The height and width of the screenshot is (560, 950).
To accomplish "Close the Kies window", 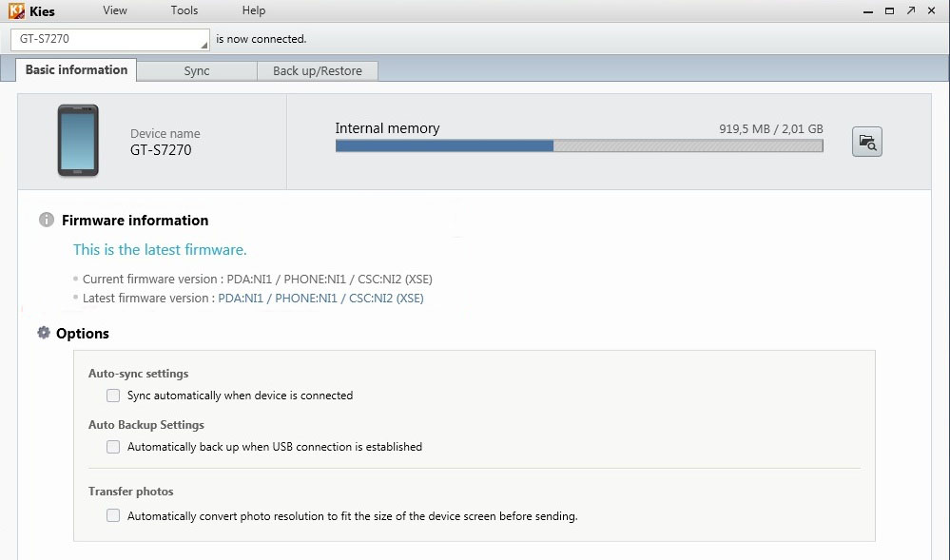I will [x=933, y=10].
